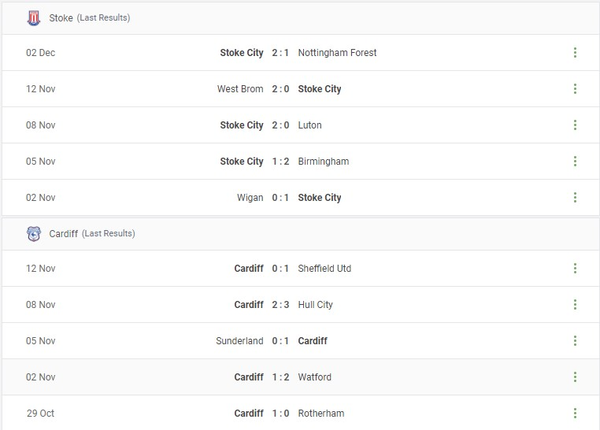The height and width of the screenshot is (430, 600).
Task: Click three-dot menu on Sunderland vs Cardiff
Action: [x=575, y=340]
